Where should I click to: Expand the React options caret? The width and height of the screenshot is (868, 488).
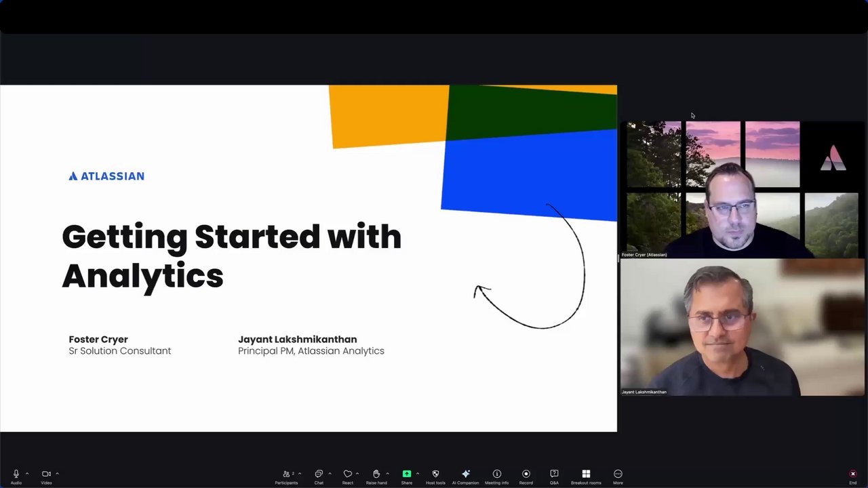tap(359, 474)
